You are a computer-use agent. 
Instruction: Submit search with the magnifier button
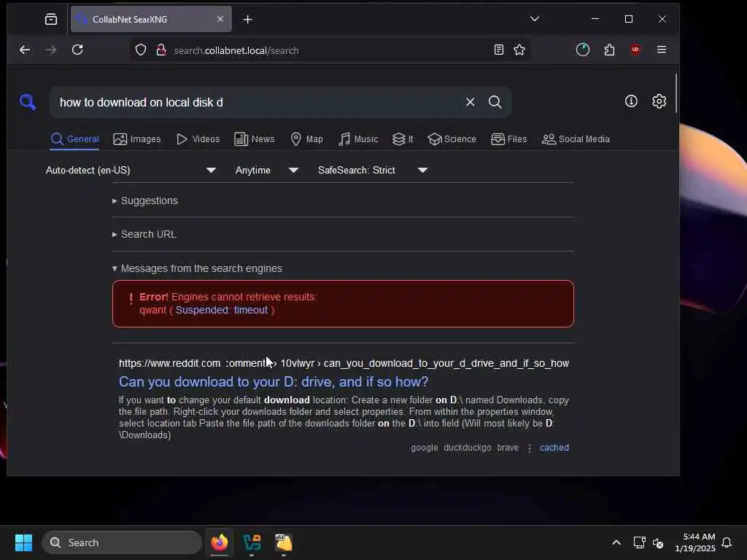(x=495, y=102)
